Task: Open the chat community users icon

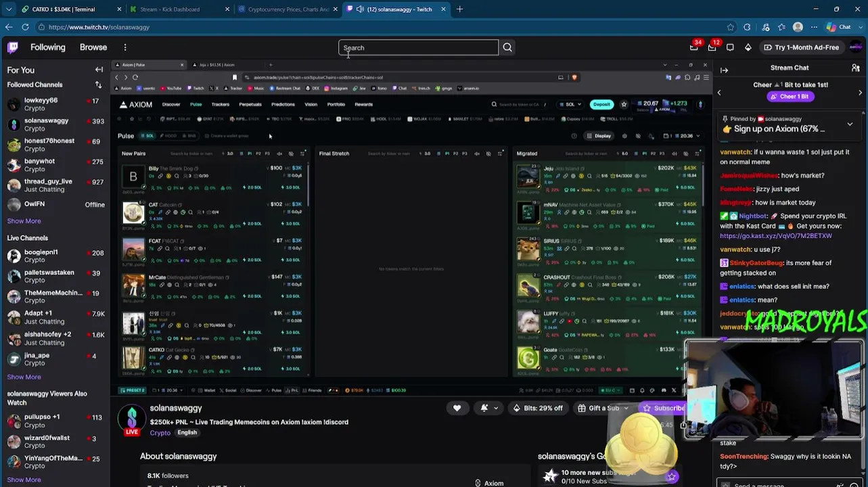Action: [x=855, y=68]
